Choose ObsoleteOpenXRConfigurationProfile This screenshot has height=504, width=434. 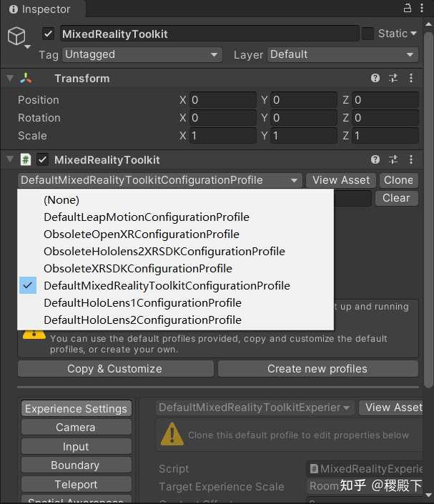pyautogui.click(x=175, y=234)
